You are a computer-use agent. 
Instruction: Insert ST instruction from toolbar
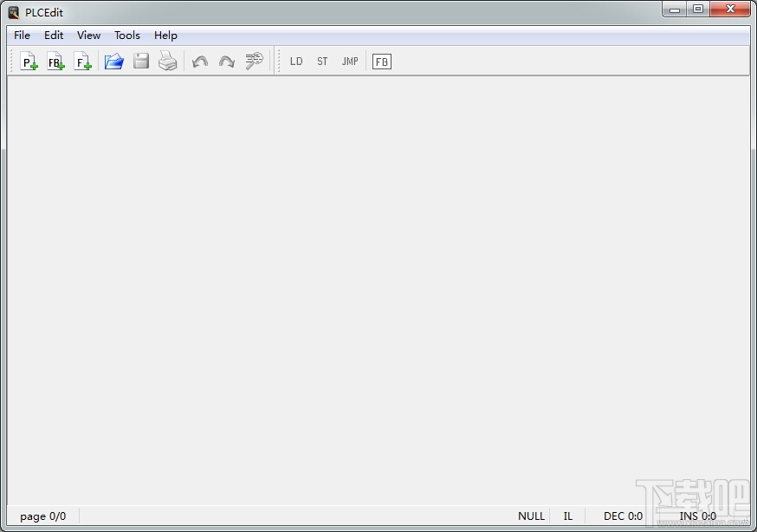322,62
